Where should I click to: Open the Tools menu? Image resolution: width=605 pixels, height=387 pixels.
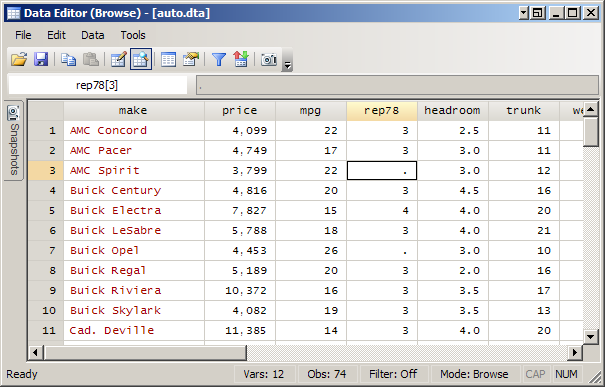click(133, 35)
